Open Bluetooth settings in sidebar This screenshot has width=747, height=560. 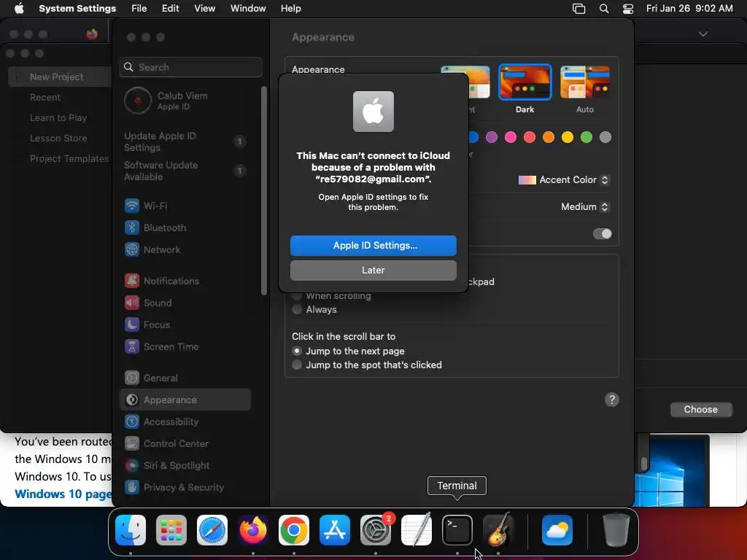(x=186, y=227)
